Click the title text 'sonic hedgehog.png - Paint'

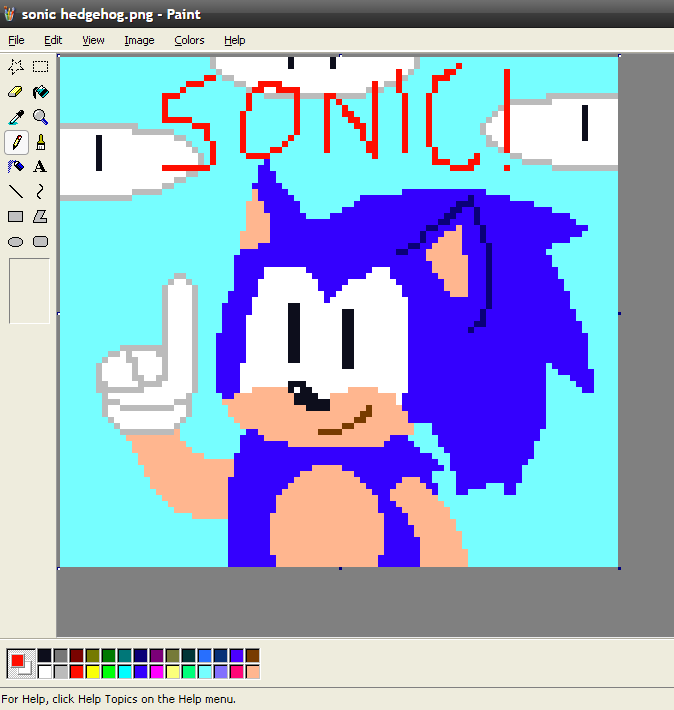(111, 14)
